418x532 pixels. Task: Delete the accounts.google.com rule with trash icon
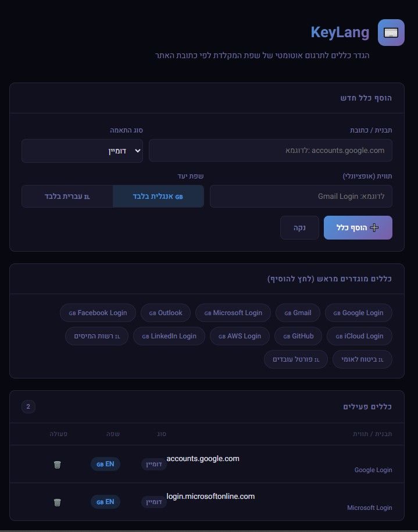pos(57,464)
